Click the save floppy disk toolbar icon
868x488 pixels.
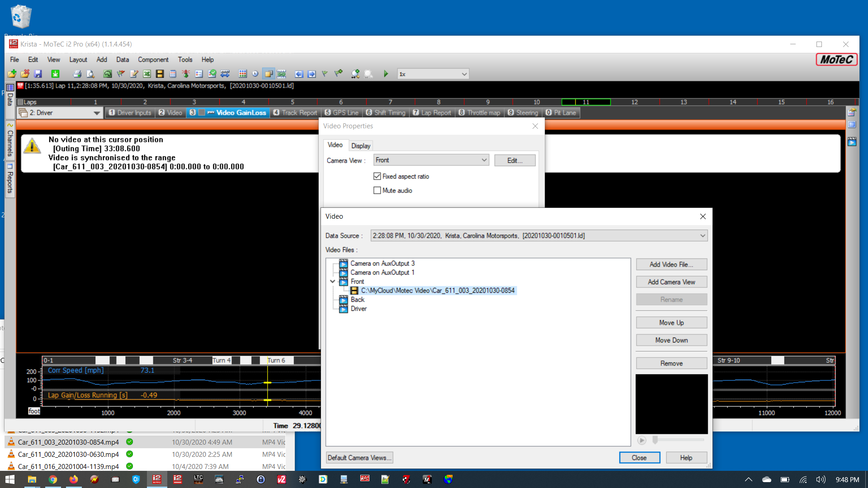(x=38, y=74)
